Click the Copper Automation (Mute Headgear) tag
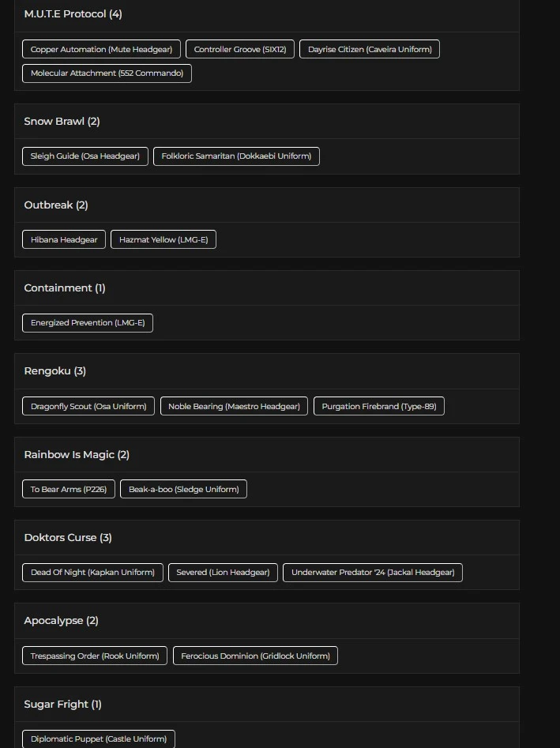The image size is (560, 748). (101, 49)
